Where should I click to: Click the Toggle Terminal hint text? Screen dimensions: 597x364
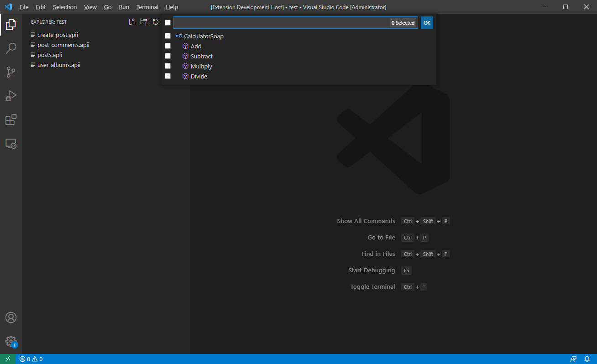pyautogui.click(x=373, y=286)
